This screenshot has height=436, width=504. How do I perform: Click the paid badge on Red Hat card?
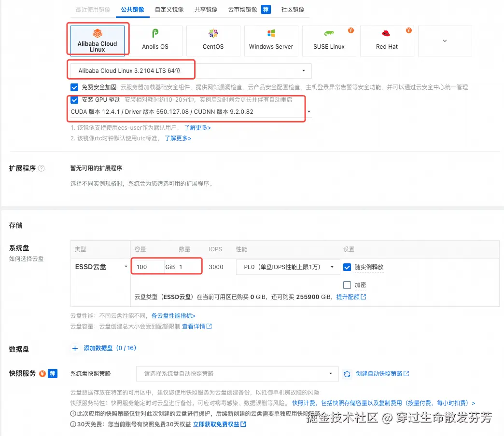click(x=408, y=30)
